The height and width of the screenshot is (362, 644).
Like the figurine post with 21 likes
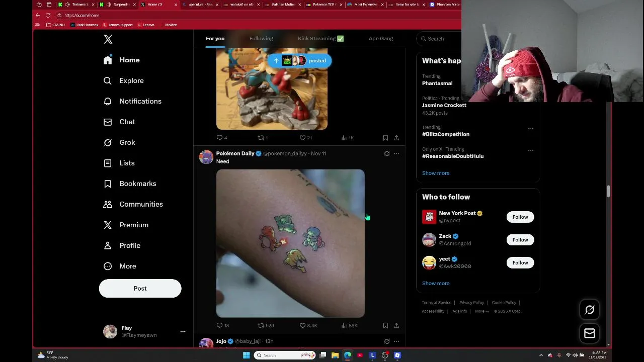(x=306, y=137)
